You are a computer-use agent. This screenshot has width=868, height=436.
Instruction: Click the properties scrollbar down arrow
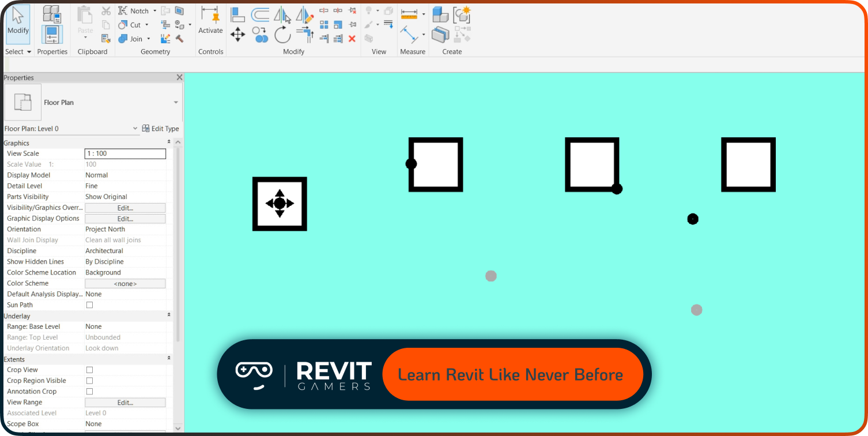(x=178, y=429)
